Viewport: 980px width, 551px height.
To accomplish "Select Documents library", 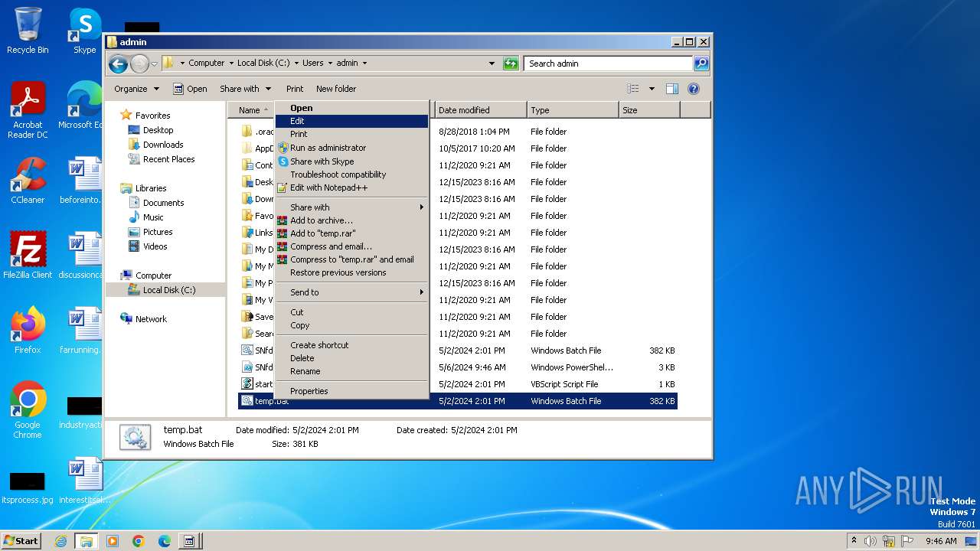I will pyautogui.click(x=163, y=203).
